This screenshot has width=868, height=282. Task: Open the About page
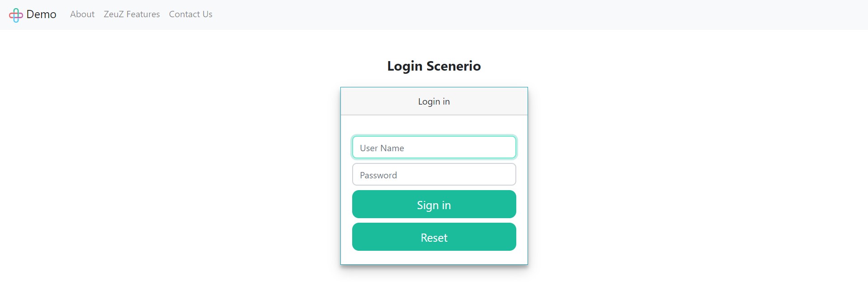(x=82, y=14)
